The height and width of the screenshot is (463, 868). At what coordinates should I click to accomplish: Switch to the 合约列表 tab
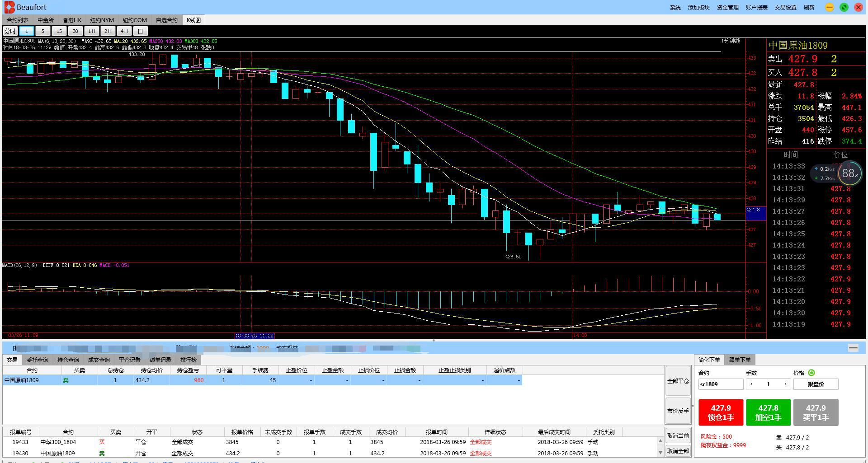18,20
